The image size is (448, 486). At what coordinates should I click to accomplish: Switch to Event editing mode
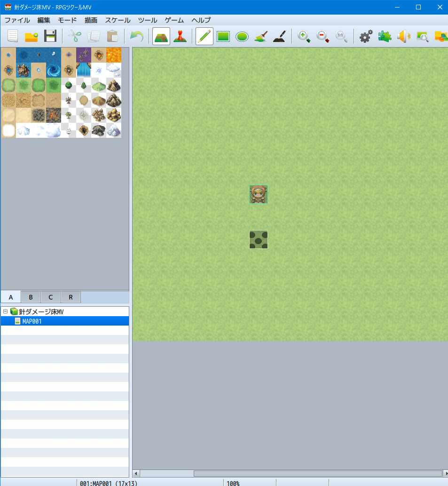click(180, 36)
